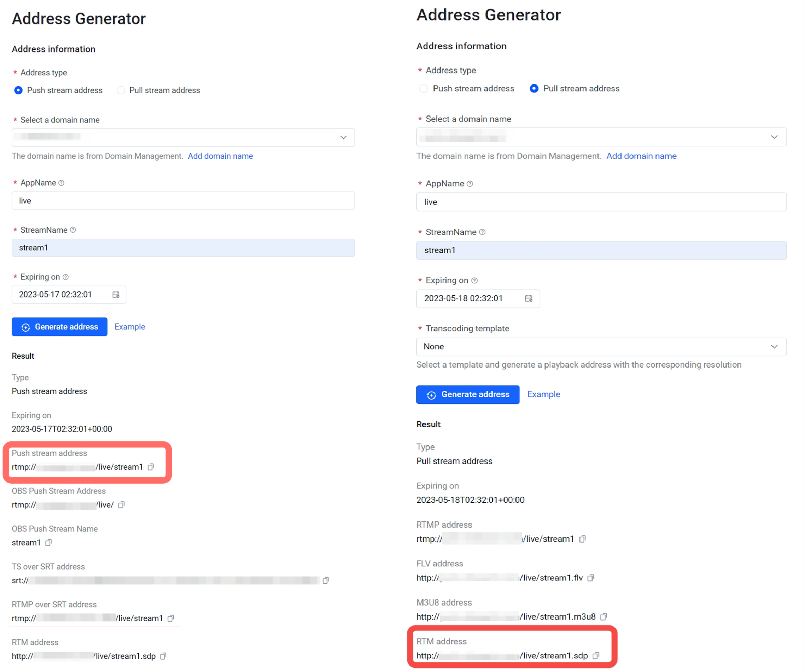This screenshot has width=805, height=672.
Task: Open the Transcoding template dropdown
Action: 601,346
